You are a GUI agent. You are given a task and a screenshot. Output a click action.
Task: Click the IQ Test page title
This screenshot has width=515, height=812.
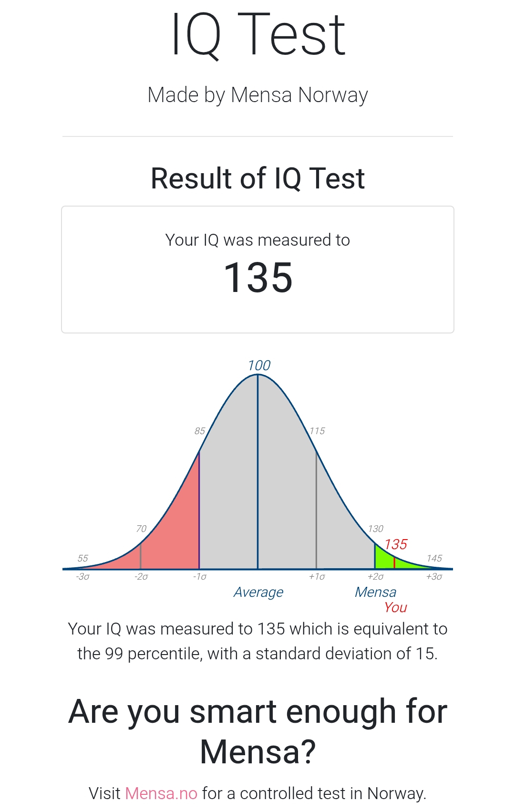click(x=258, y=35)
